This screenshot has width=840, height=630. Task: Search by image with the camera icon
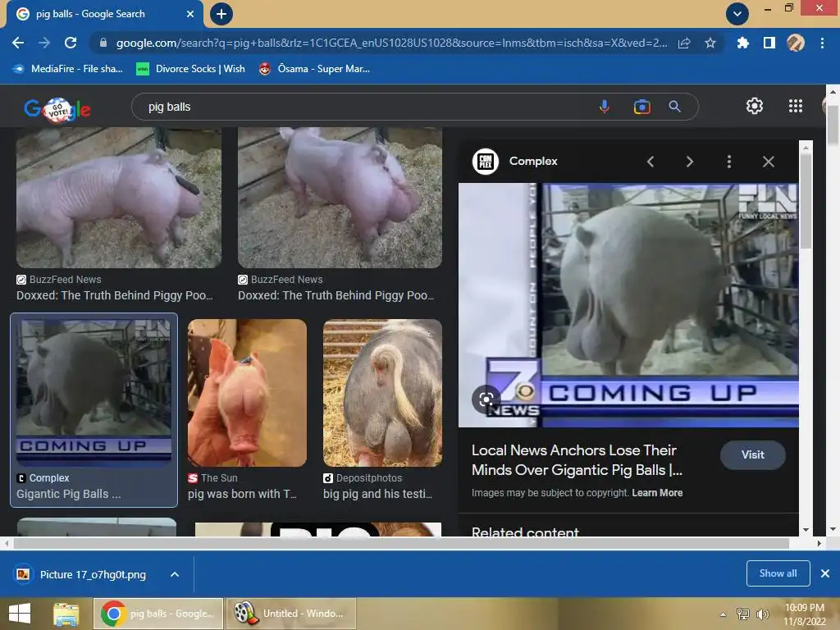[x=641, y=107]
